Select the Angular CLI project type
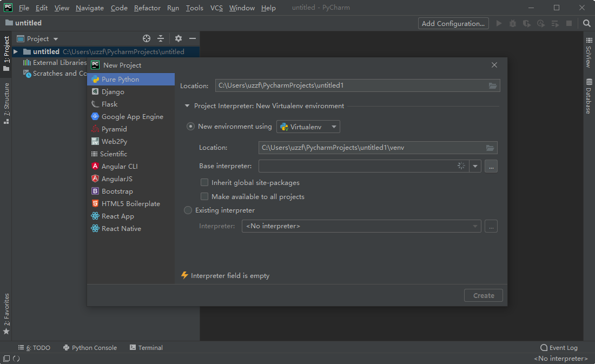This screenshot has width=595, height=364. coord(131,166)
